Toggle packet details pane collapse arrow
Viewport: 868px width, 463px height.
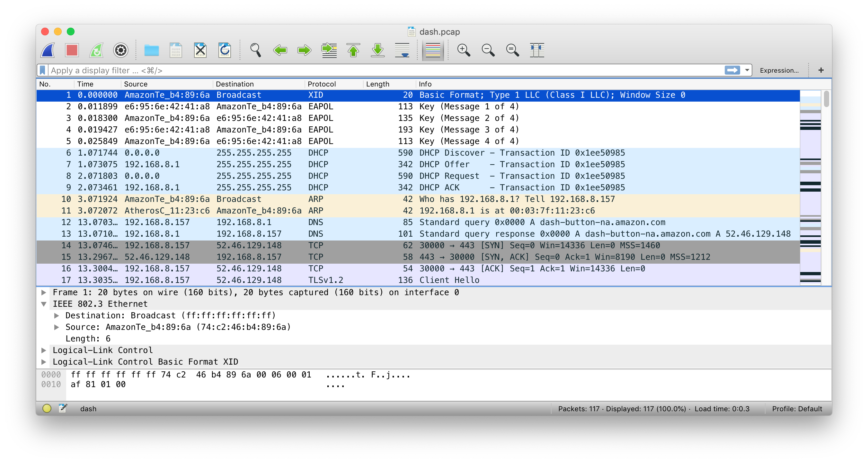45,304
